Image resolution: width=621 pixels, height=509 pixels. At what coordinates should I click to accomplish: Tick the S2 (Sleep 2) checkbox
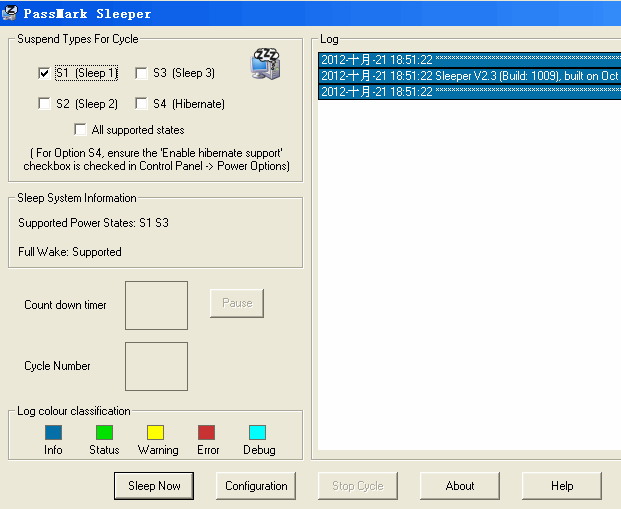44,104
